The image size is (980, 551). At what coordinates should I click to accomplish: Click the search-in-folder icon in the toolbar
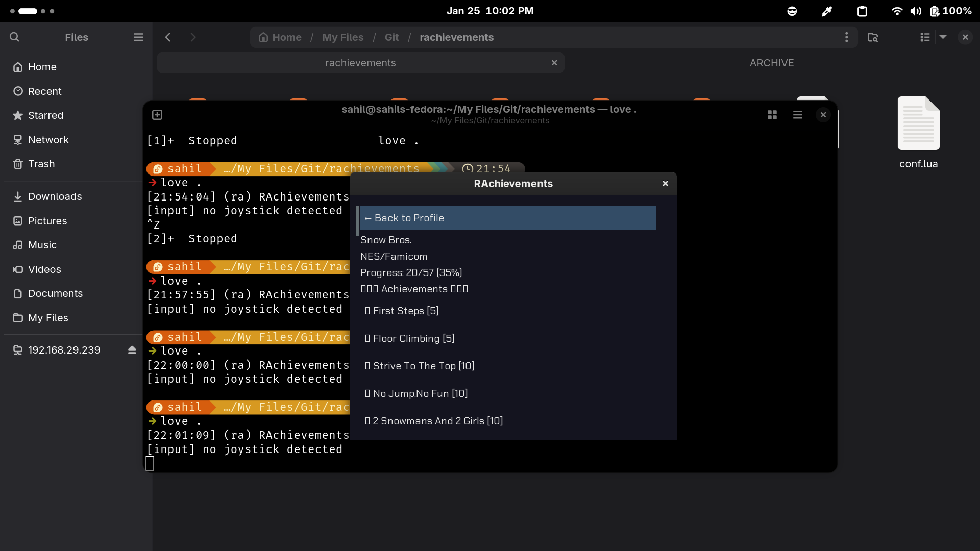873,37
